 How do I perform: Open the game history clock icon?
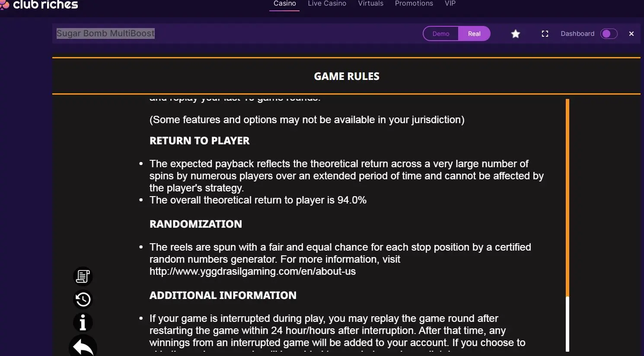tap(83, 299)
